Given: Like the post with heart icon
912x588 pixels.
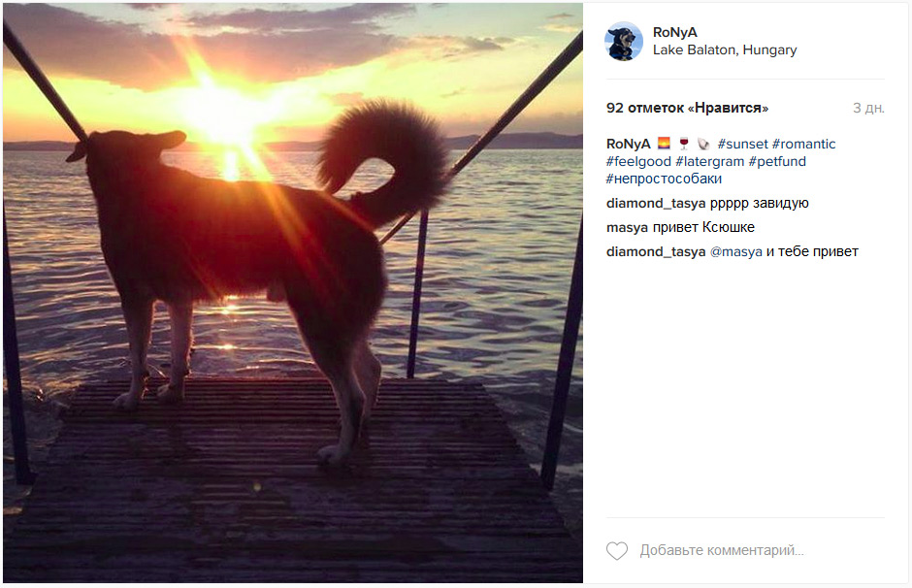Looking at the screenshot, I should point(617,550).
